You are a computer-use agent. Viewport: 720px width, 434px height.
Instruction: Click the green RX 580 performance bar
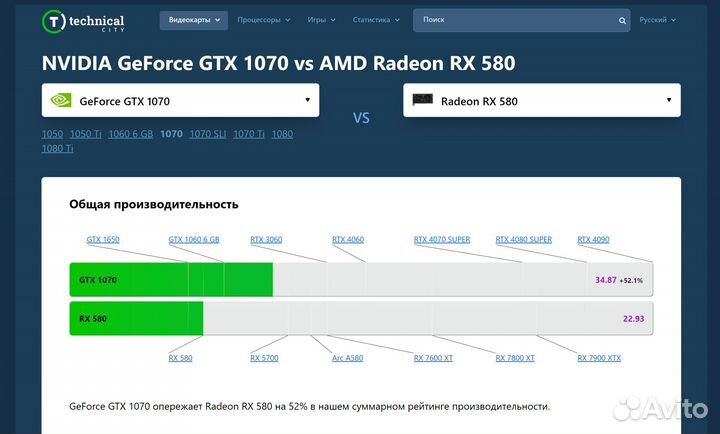click(136, 318)
